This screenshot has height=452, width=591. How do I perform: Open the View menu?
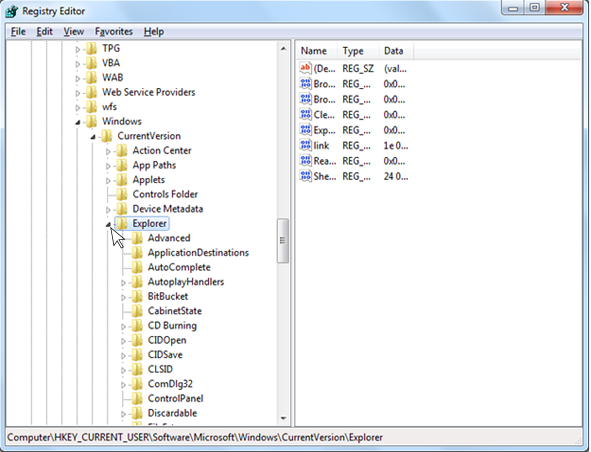(x=73, y=32)
